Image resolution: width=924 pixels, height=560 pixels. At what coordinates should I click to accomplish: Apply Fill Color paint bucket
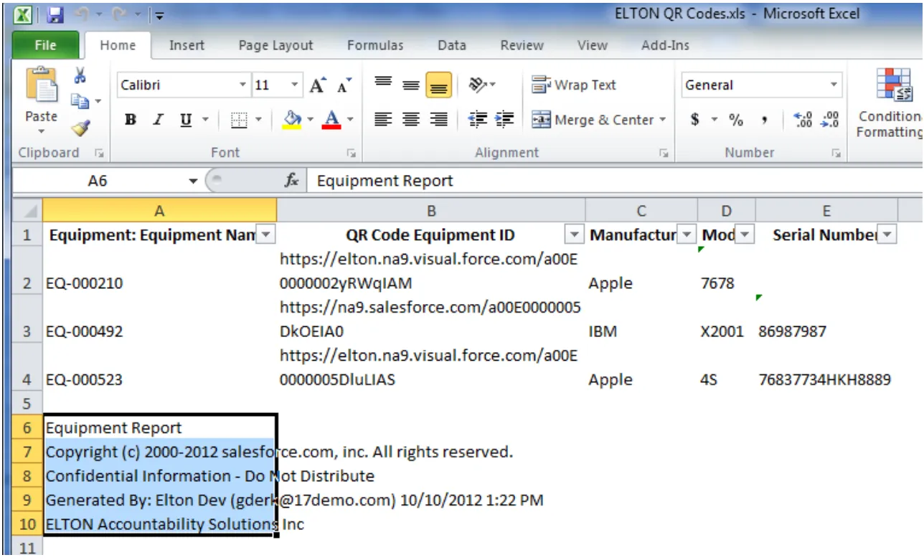point(292,119)
